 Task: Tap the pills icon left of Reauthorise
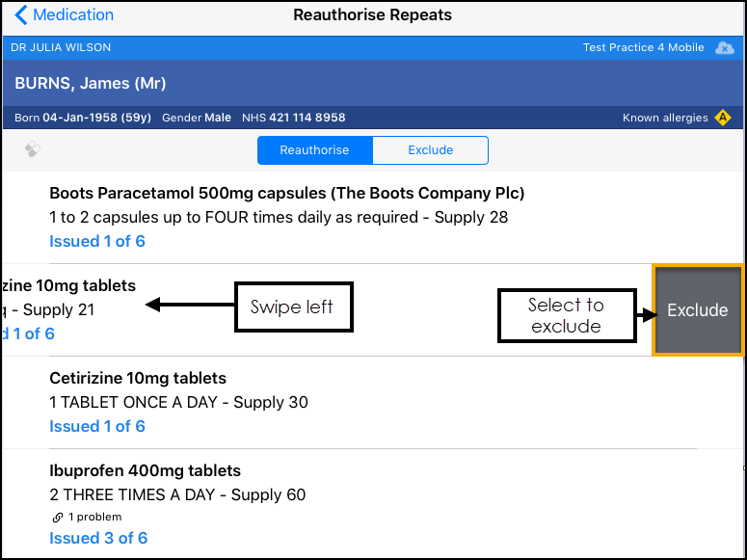pyautogui.click(x=32, y=149)
